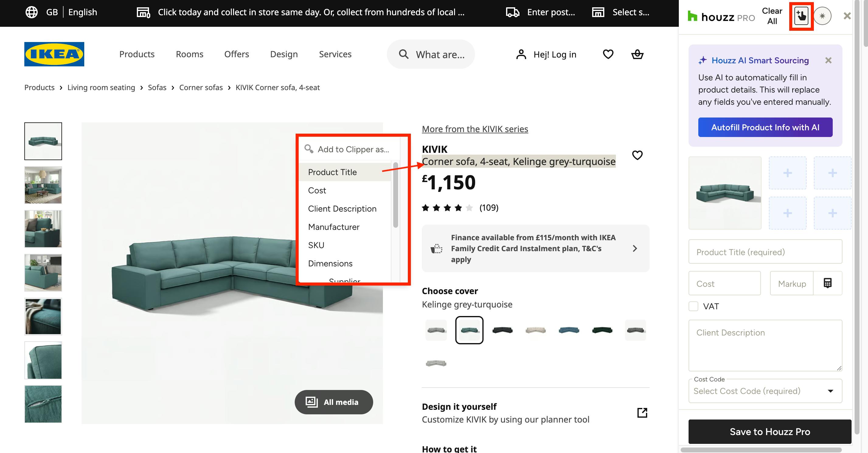Dismiss the Houzz AI Smart Sourcing card
Image resolution: width=868 pixels, height=453 pixels.
(828, 60)
